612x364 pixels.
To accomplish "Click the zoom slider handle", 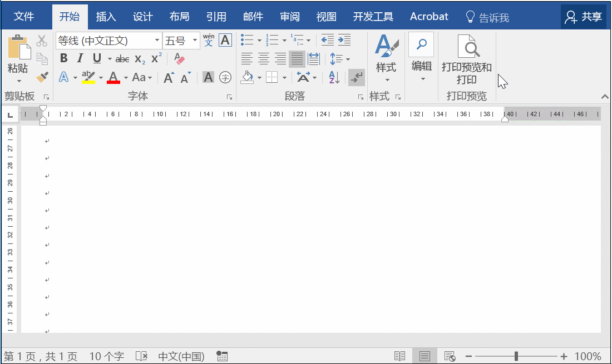I will click(x=516, y=356).
